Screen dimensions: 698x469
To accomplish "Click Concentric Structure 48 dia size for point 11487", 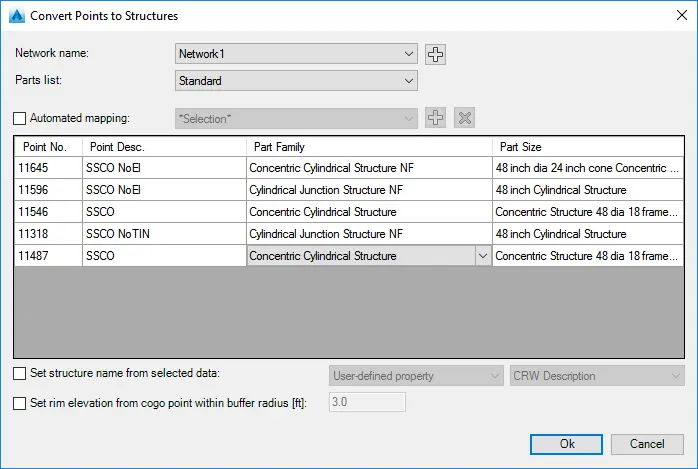I will point(588,256).
